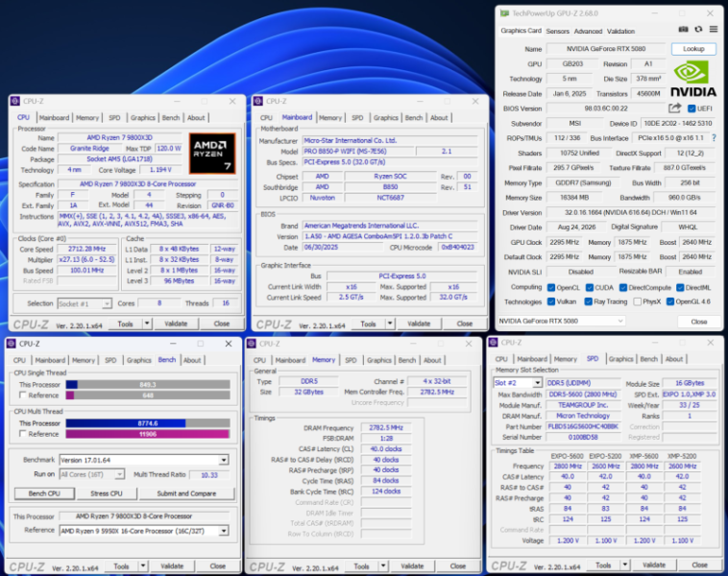Viewport: 728px width, 576px height.
Task: Click Validate in the CPU-Z Memory window
Action: [412, 565]
